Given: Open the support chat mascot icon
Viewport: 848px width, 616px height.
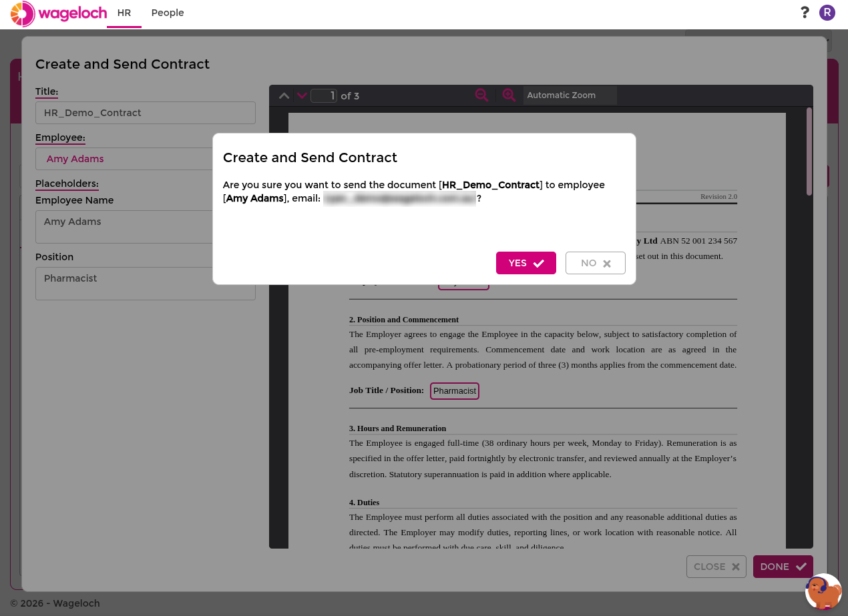Looking at the screenshot, I should click(823, 591).
